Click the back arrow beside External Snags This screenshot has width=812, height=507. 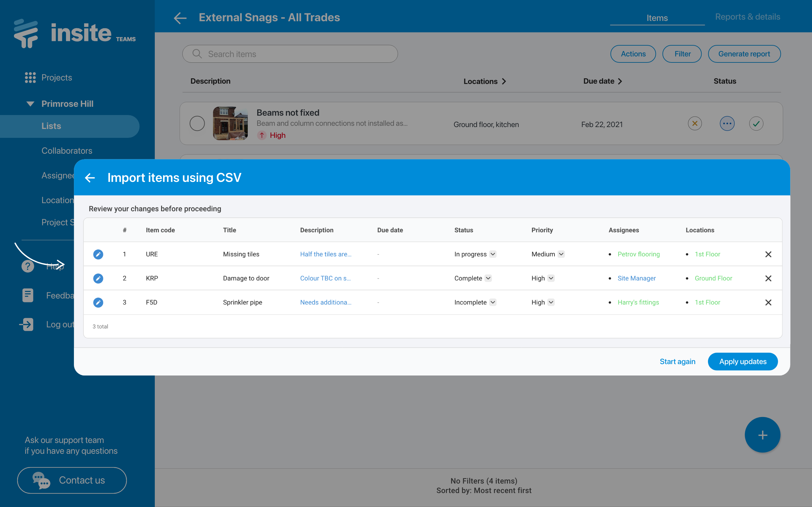click(x=180, y=18)
